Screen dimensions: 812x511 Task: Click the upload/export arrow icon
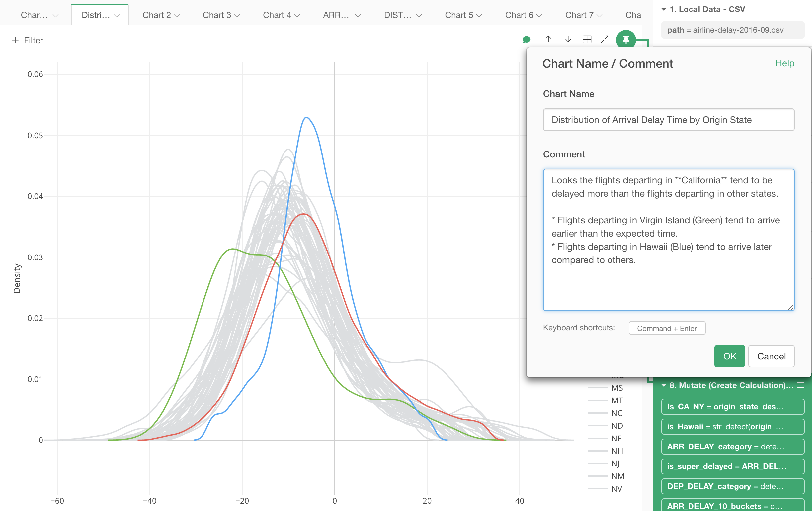pos(548,40)
